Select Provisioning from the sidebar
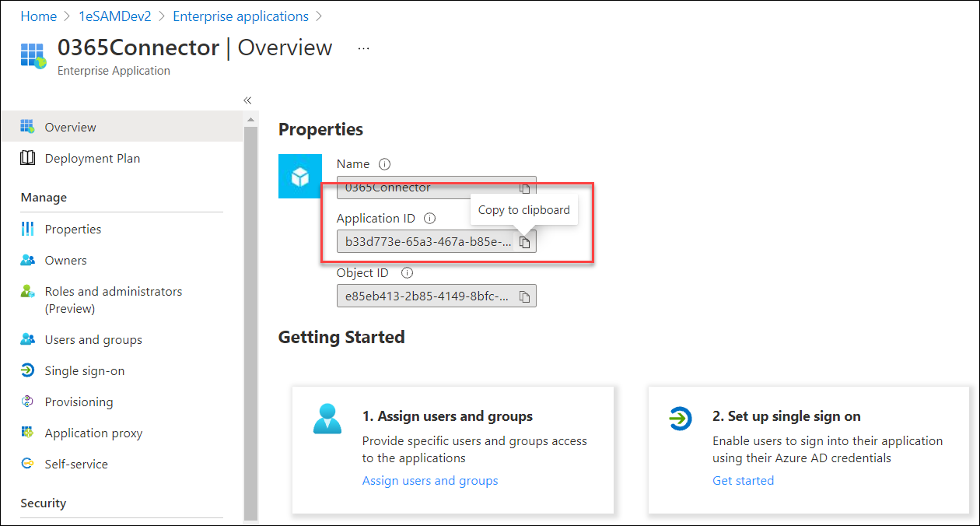This screenshot has height=526, width=980. click(x=79, y=402)
